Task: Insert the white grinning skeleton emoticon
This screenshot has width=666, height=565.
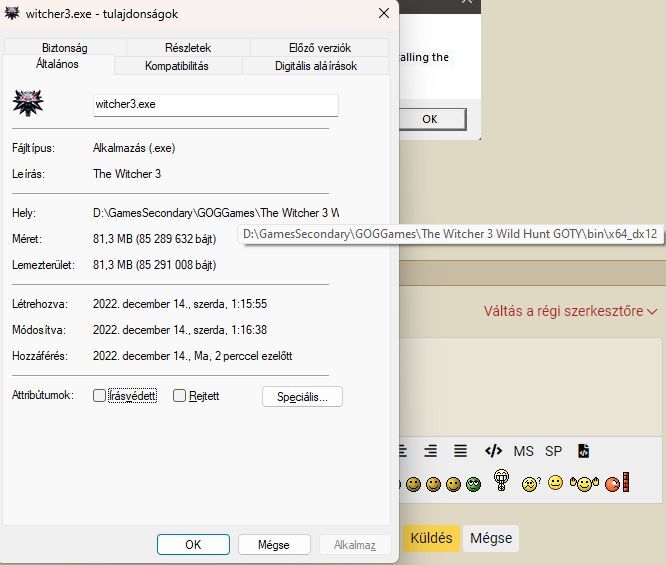Action: click(501, 480)
